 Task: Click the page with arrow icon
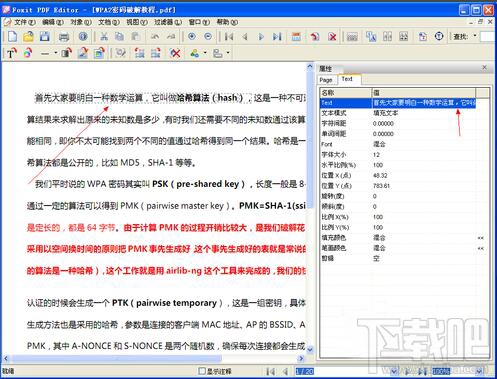(x=423, y=36)
